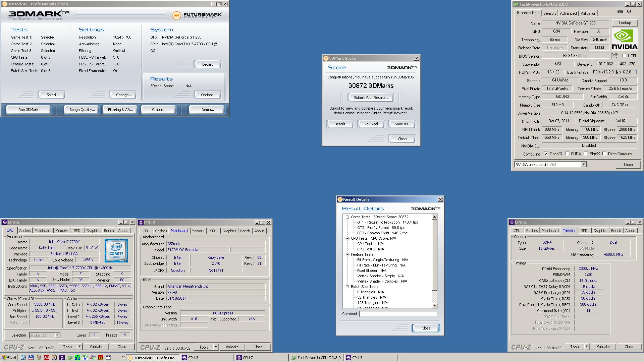Click Submit Your Results button
The image size is (644, 362).
click(x=371, y=98)
